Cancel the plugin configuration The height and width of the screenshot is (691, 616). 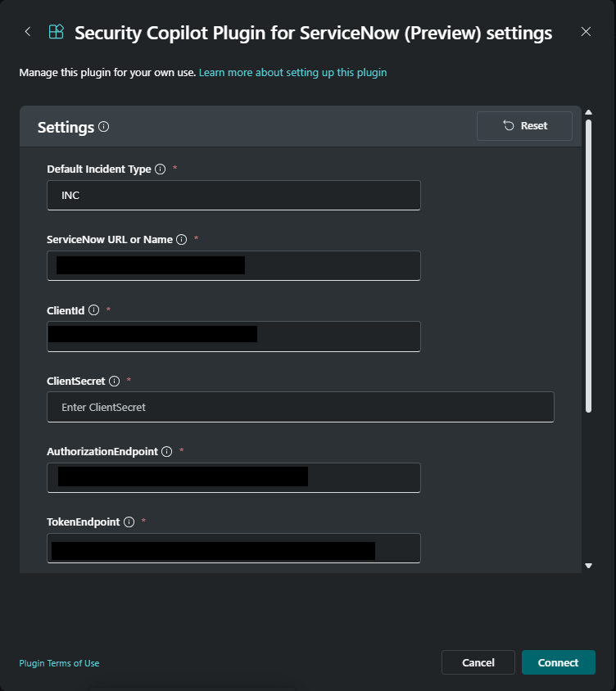[478, 662]
